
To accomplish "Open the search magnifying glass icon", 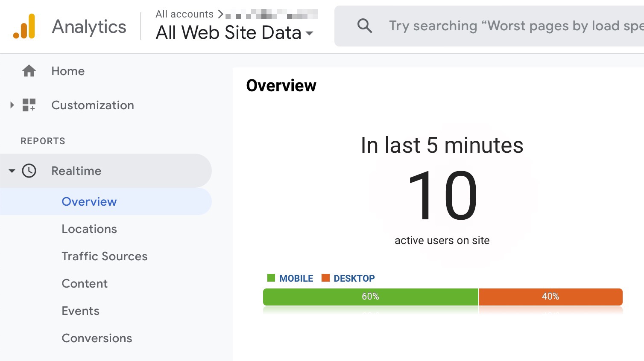I will [365, 26].
